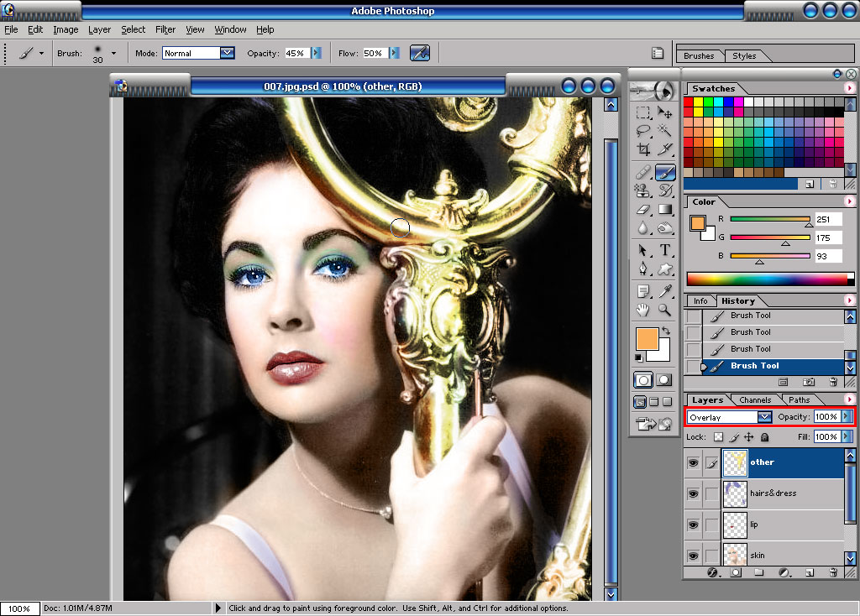Open layer Opacity slider arrow

coord(847,416)
